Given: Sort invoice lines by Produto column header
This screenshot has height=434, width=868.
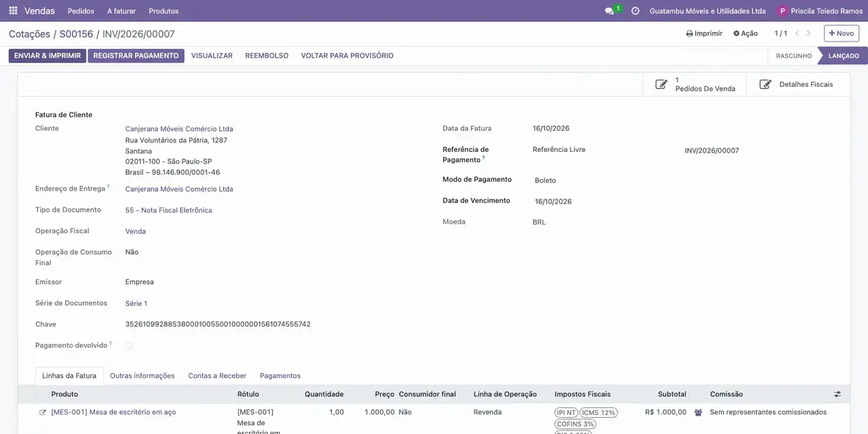Looking at the screenshot, I should coord(64,394).
